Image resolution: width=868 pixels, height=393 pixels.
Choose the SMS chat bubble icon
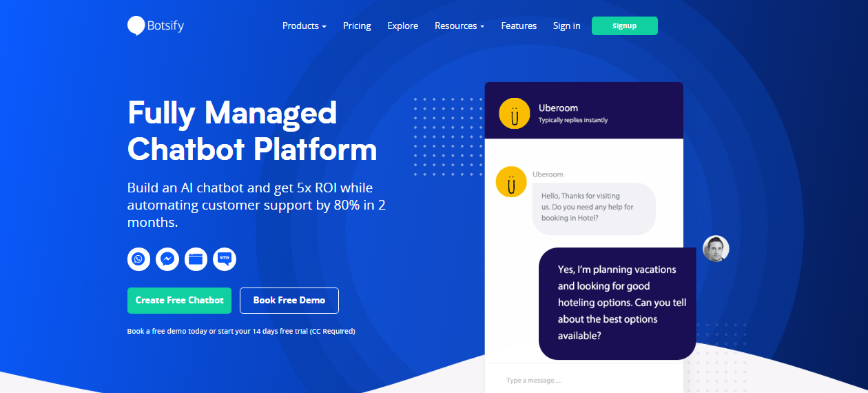pos(225,259)
